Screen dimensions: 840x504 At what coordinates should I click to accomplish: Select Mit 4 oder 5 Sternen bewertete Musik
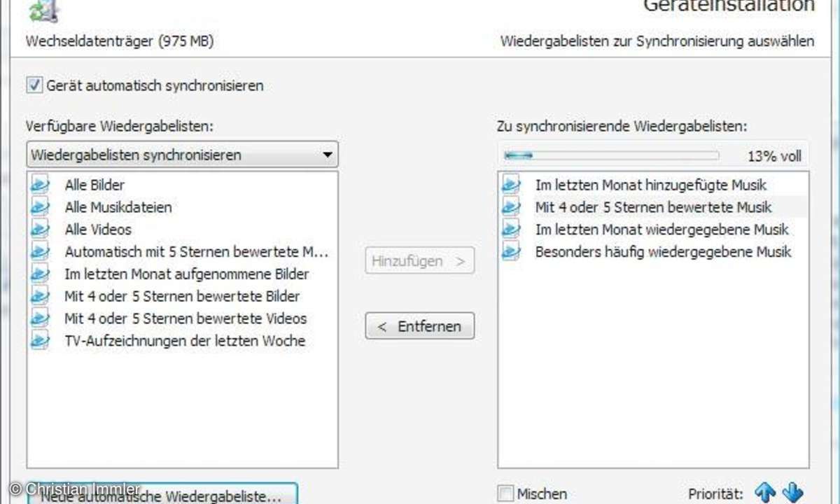click(x=653, y=207)
